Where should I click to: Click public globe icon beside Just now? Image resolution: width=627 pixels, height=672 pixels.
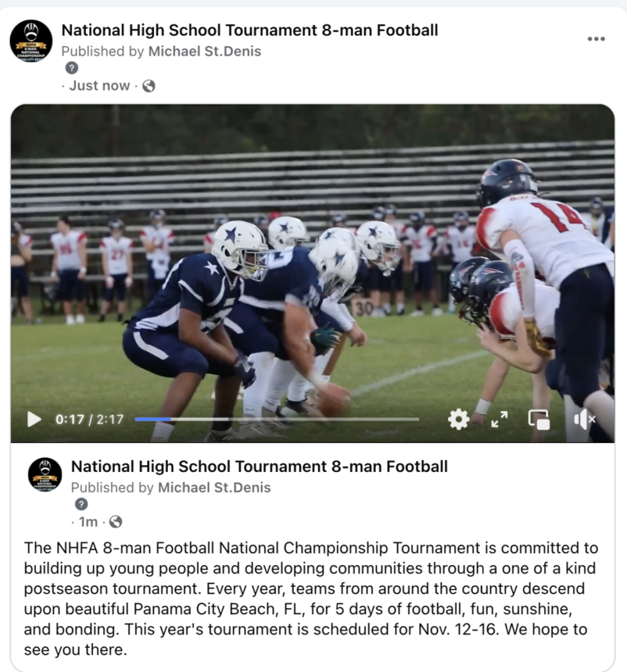[149, 86]
